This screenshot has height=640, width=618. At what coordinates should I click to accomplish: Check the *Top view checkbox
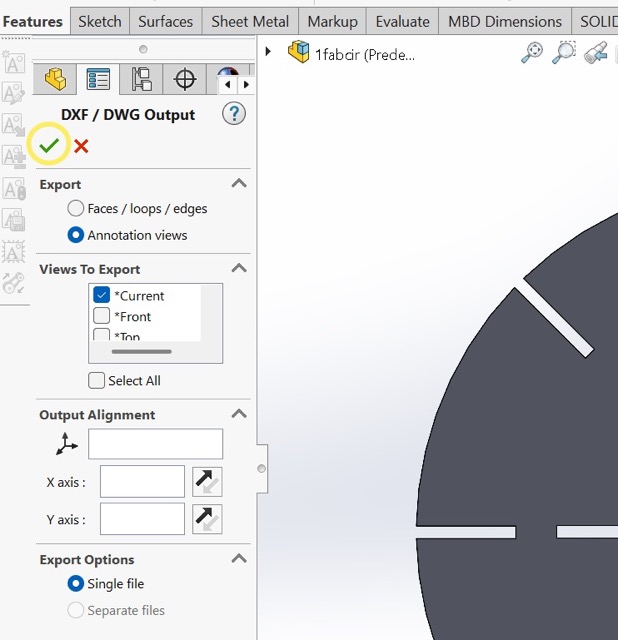(x=101, y=335)
